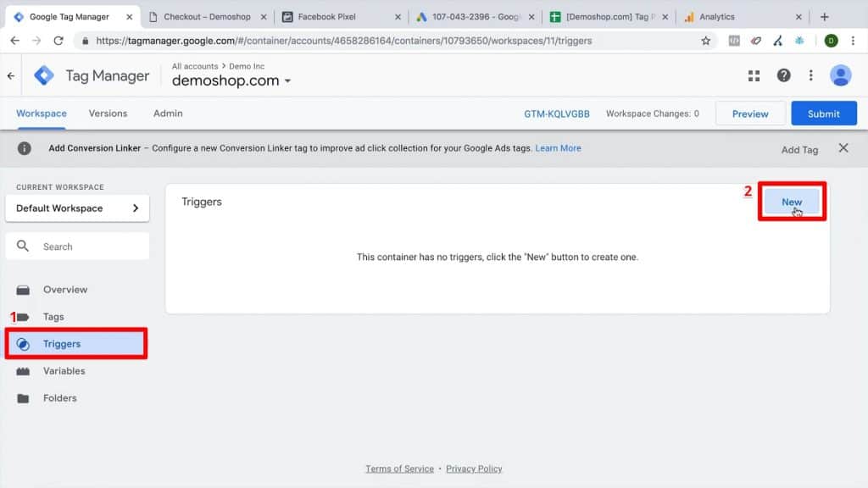Click the GTM-KQLVGBB container ID

(557, 114)
